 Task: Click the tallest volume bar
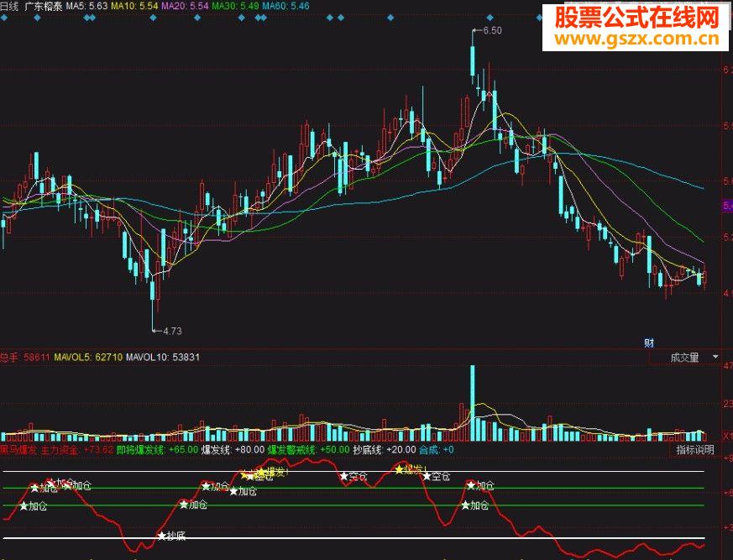coord(472,403)
